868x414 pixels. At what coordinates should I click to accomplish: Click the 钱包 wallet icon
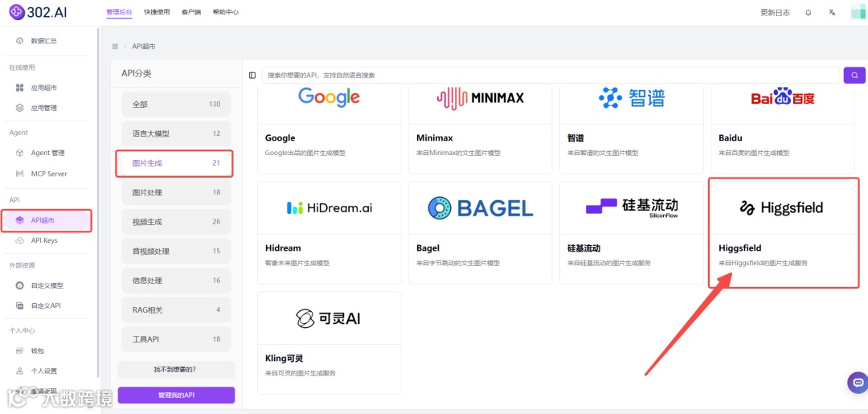20,351
